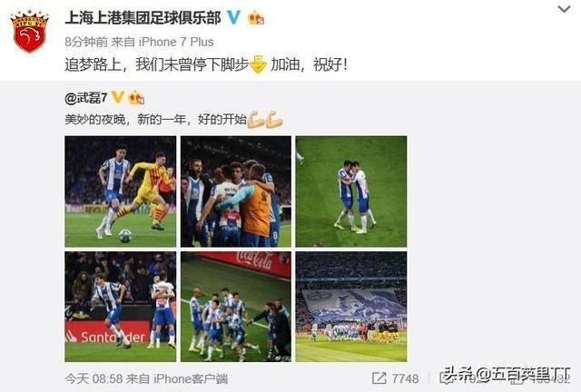The width and height of the screenshot is (581, 392).
Task: Open photo of two players embracing on grass
Action: (351, 191)
